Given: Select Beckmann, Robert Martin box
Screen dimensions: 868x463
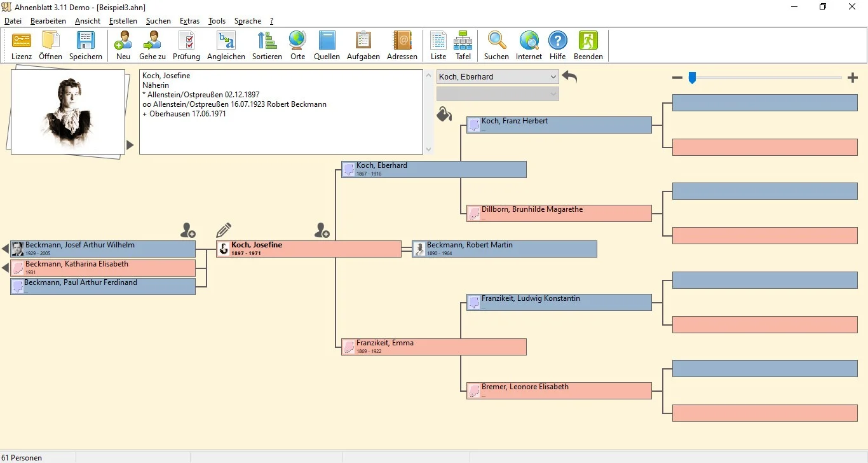Looking at the screenshot, I should pyautogui.click(x=505, y=249).
